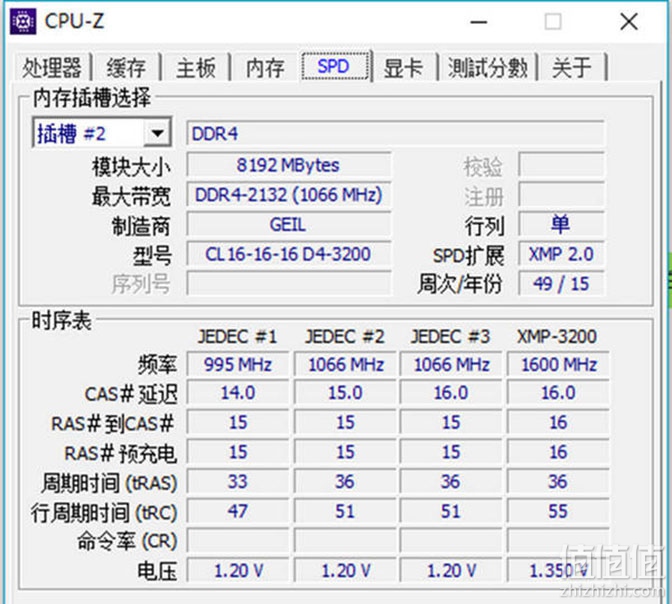Click the CAS# 延迟 row label

coord(131,394)
